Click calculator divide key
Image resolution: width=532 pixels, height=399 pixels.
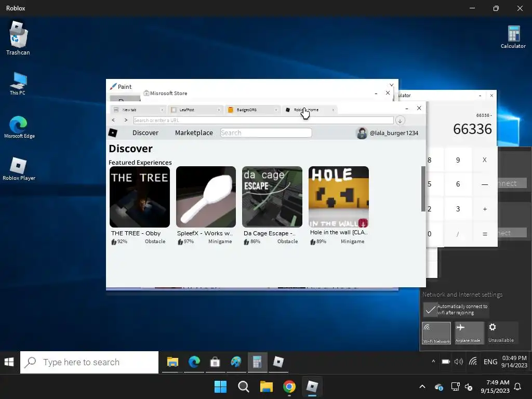458,234
